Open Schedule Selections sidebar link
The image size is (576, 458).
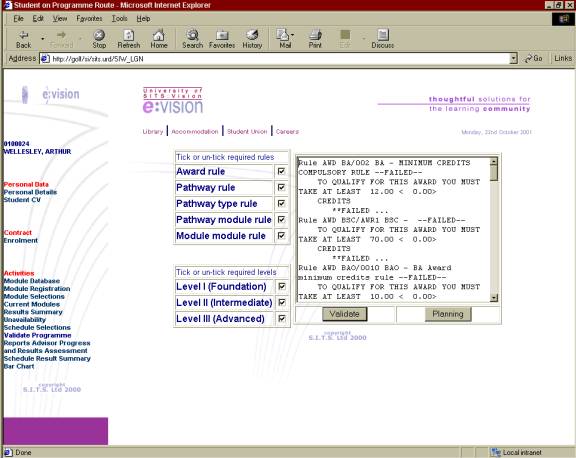[x=37, y=327]
